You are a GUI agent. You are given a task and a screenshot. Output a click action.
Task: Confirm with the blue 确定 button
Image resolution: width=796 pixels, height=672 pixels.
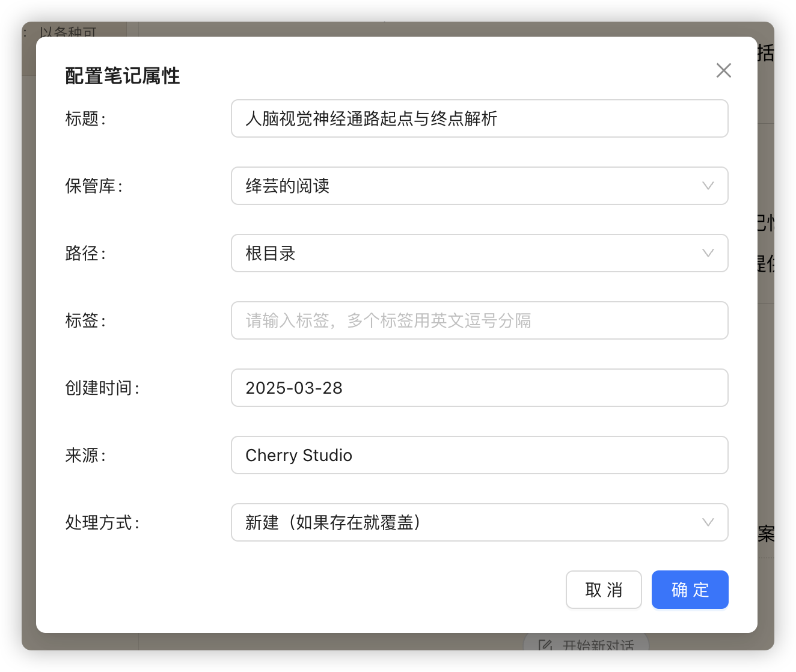(x=690, y=590)
